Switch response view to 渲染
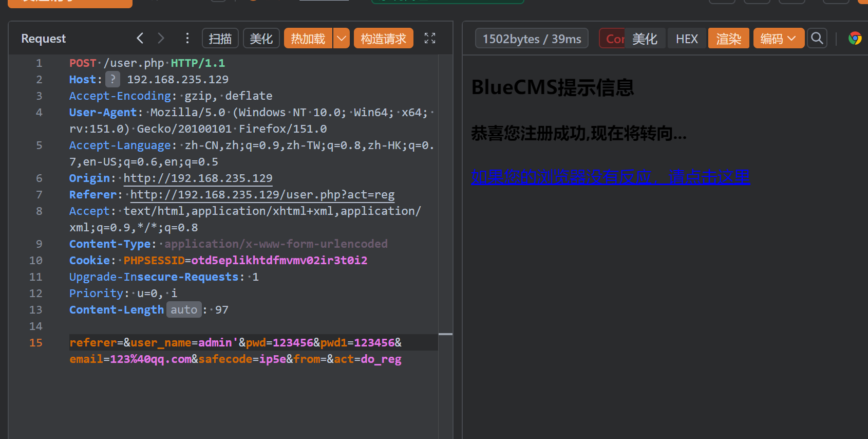Screen dimensions: 868x439 tap(729, 39)
